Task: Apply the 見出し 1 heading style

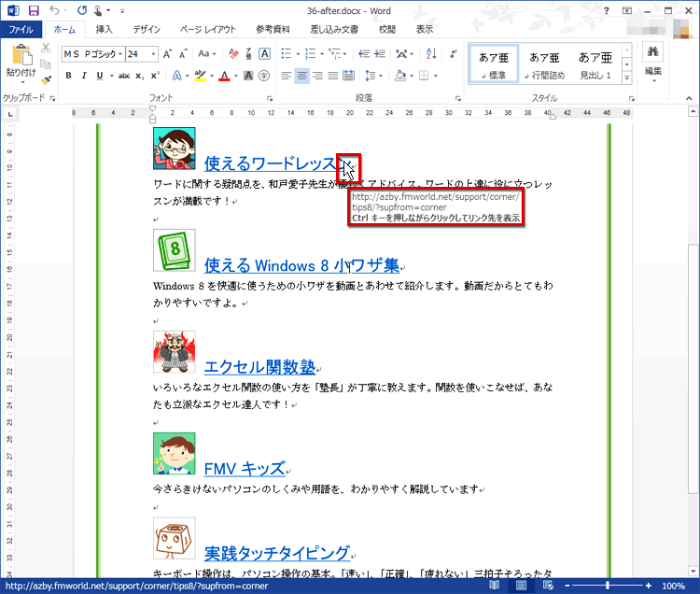Action: (x=595, y=64)
